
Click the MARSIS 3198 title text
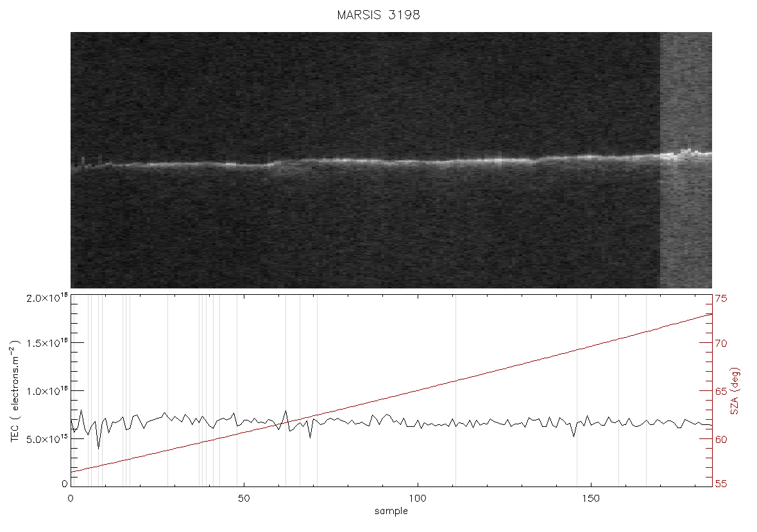coord(378,15)
